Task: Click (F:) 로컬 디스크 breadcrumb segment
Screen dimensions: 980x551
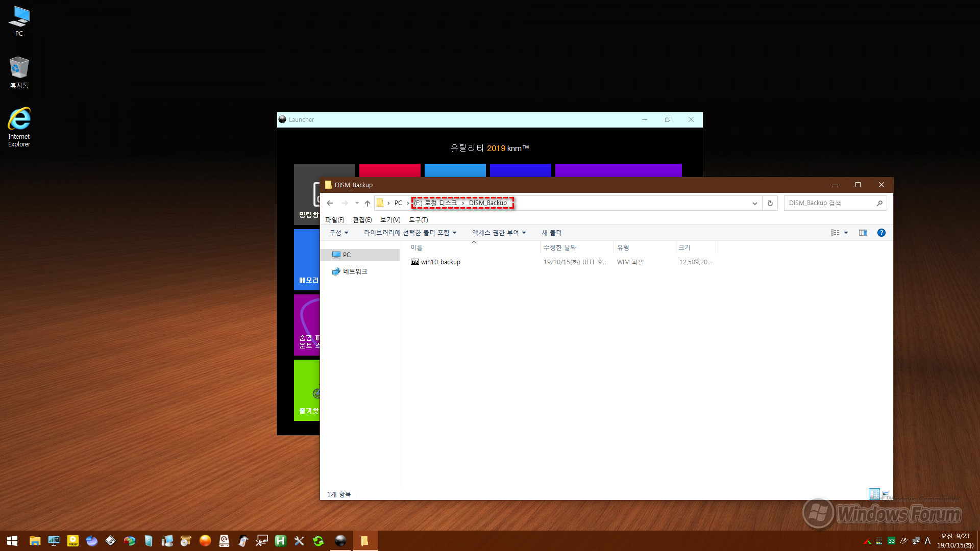Action: 435,203
